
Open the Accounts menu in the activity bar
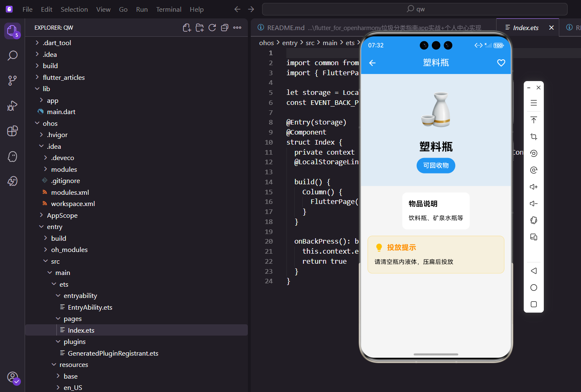pos(13,377)
